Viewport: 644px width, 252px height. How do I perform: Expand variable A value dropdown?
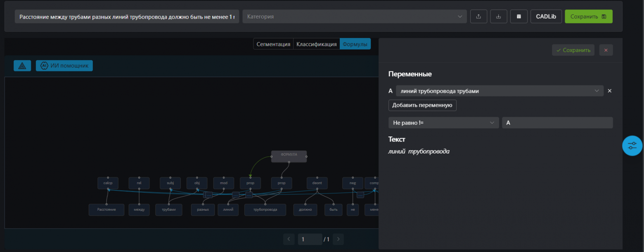[x=500, y=91]
